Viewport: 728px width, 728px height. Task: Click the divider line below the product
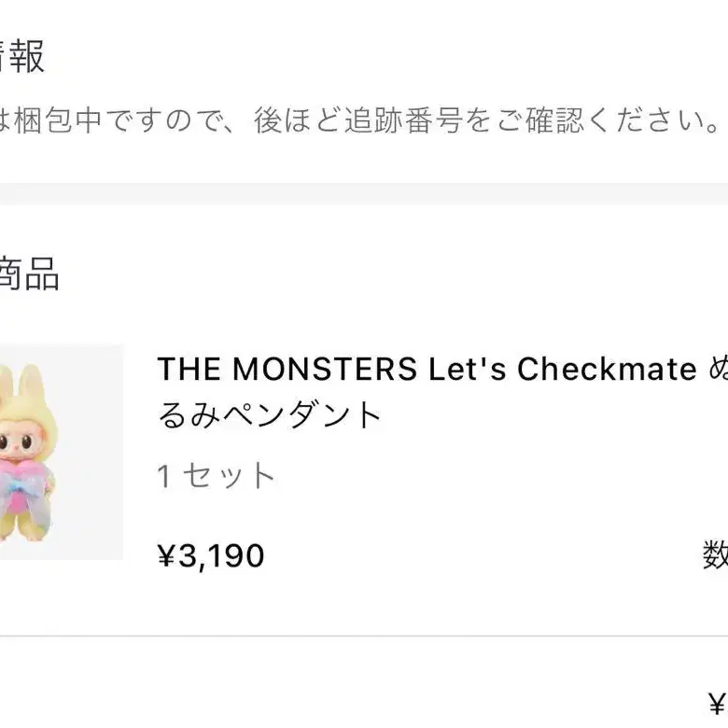(x=364, y=637)
